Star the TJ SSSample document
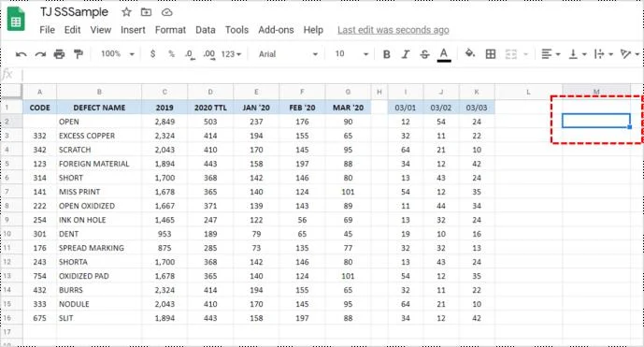Image resolution: width=644 pixels, height=347 pixels. pos(126,12)
